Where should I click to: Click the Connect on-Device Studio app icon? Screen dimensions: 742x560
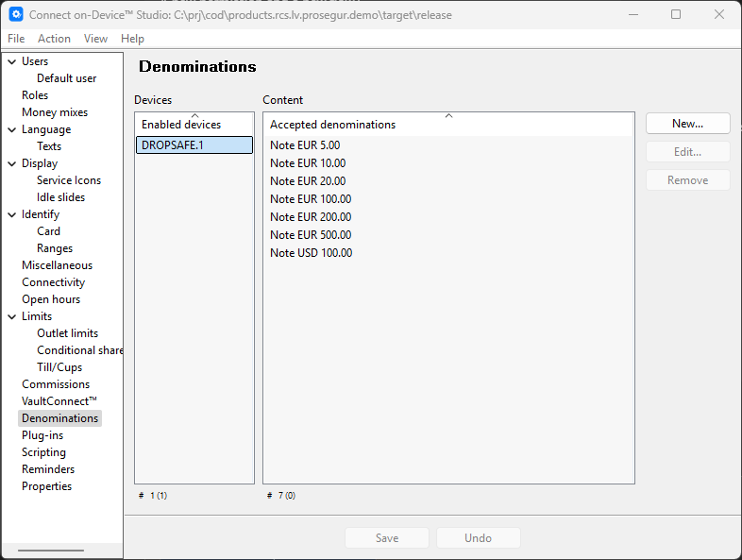coord(15,14)
